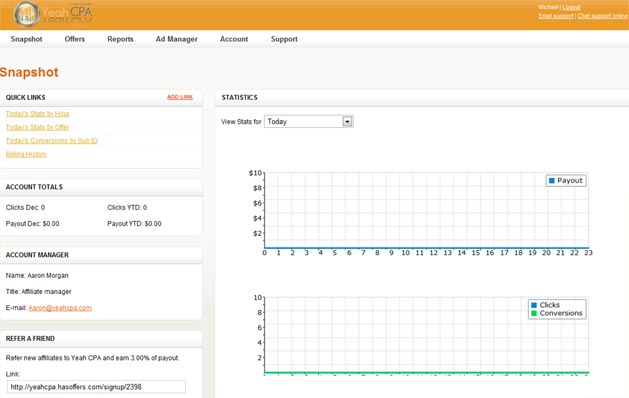The image size is (629, 398).
Task: Go to the Reports menu
Action: point(120,39)
